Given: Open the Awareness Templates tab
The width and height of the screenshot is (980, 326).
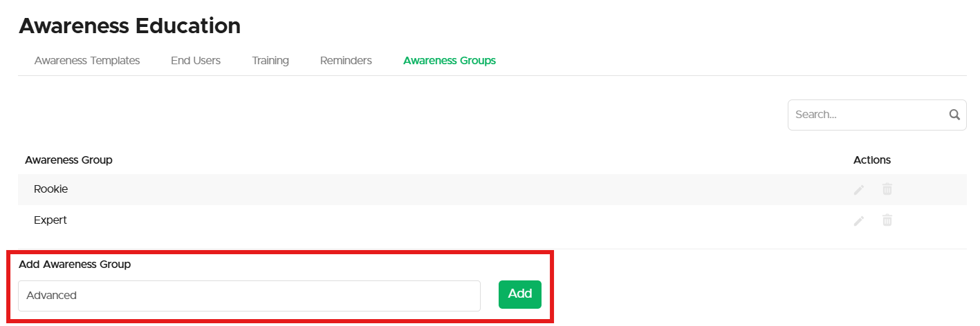Looking at the screenshot, I should tap(87, 61).
